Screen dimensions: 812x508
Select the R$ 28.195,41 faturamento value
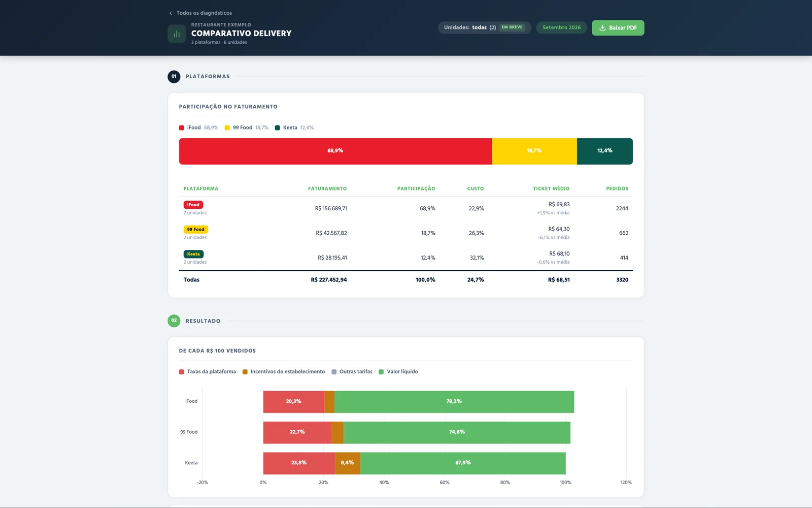click(x=332, y=258)
